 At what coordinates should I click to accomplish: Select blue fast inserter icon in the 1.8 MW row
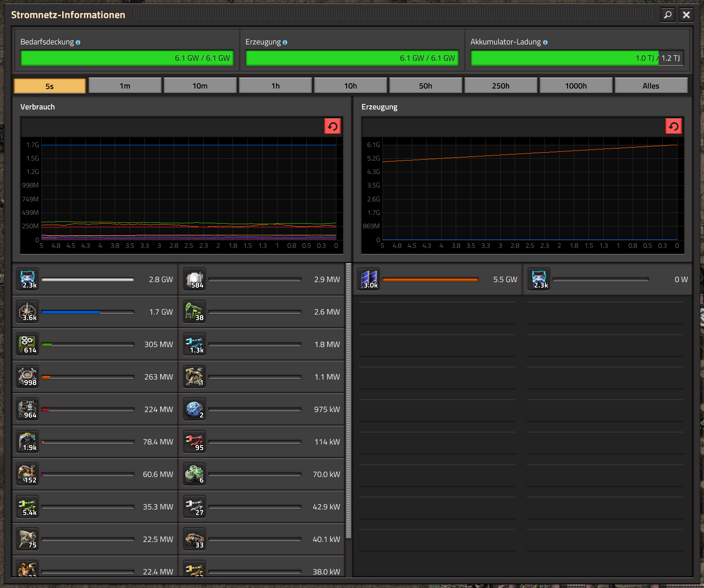[x=195, y=344]
